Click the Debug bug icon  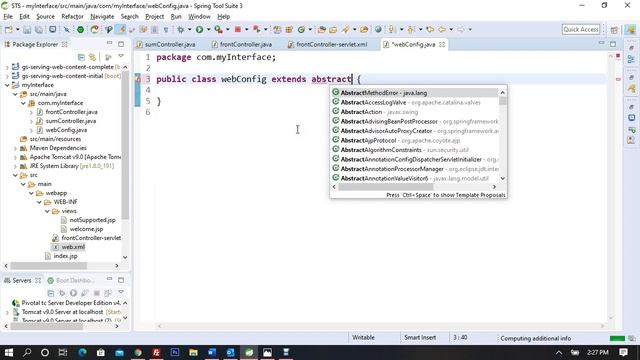(x=180, y=29)
